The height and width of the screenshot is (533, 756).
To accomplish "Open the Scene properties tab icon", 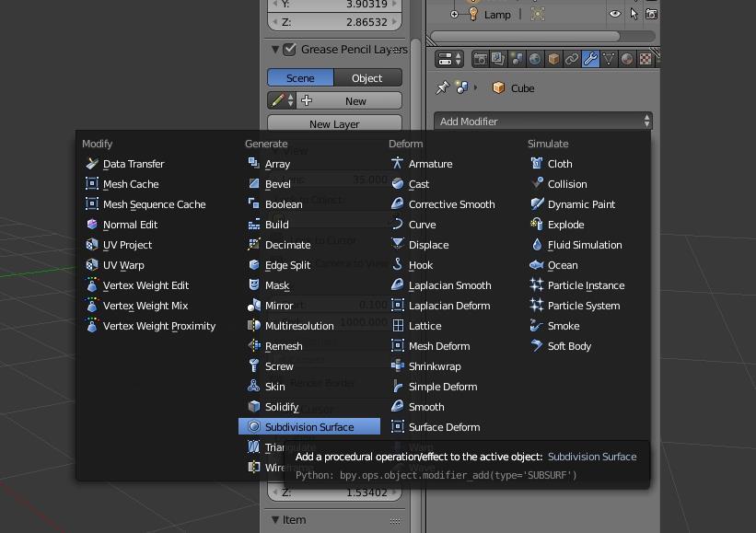I will pyautogui.click(x=517, y=59).
